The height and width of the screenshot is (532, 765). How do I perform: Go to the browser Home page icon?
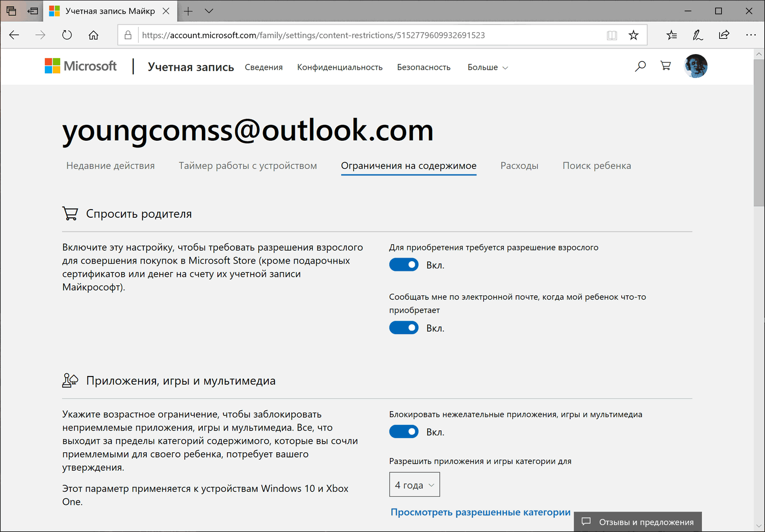click(x=93, y=35)
